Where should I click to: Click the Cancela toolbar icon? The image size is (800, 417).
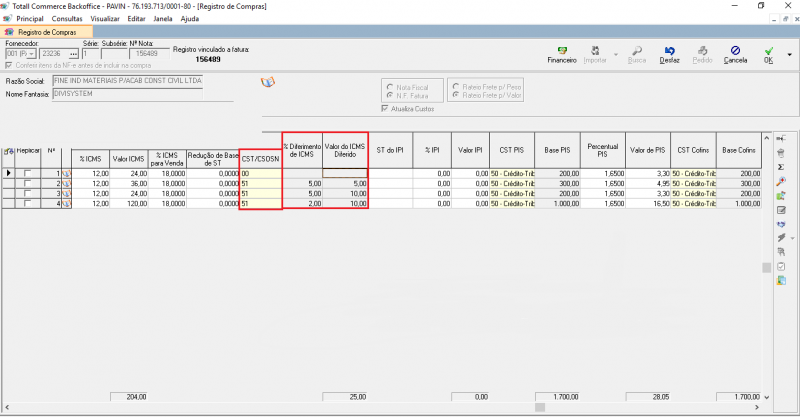pos(735,54)
